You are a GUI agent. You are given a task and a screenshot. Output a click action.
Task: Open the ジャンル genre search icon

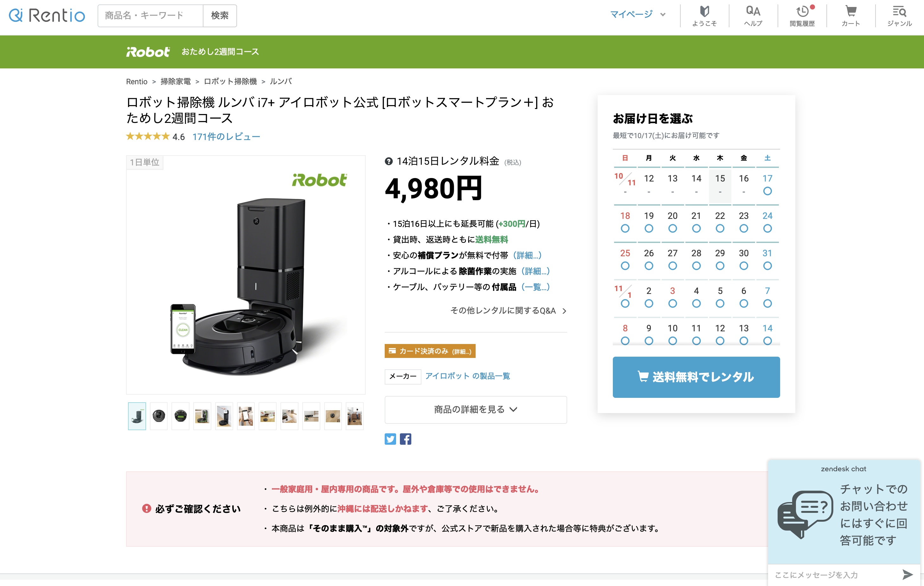[899, 16]
